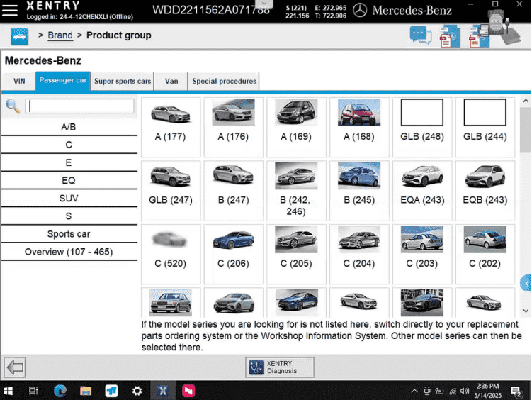Click the blue vehicle home icon

19,36
